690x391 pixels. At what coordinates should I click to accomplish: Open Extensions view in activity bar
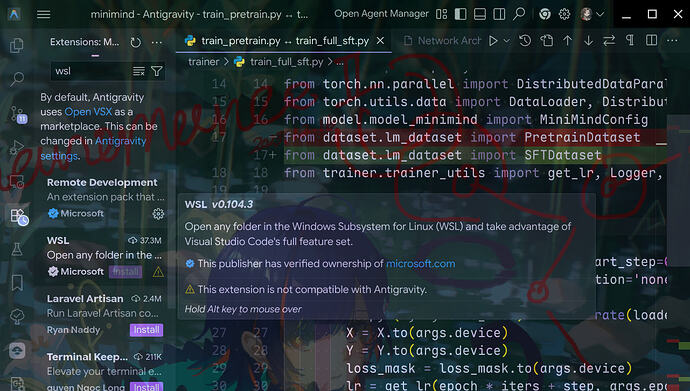coord(18,216)
